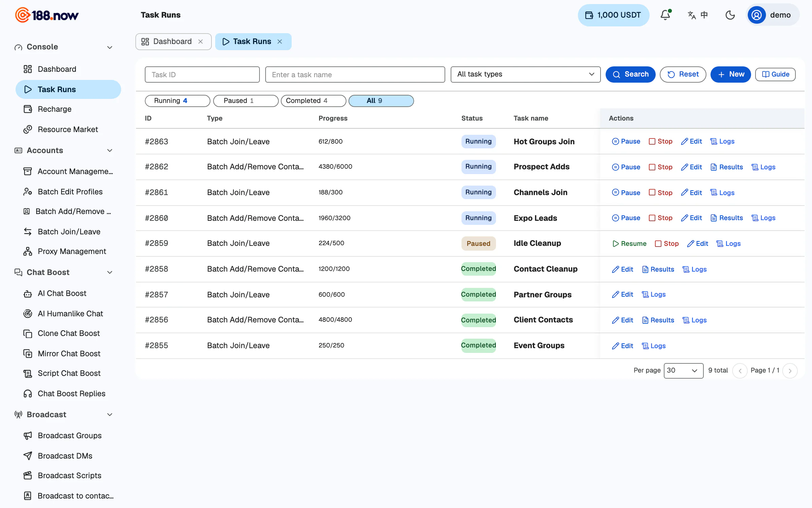Toggle dark mode moon icon
Viewport: 812px width, 508px height.
pos(730,15)
